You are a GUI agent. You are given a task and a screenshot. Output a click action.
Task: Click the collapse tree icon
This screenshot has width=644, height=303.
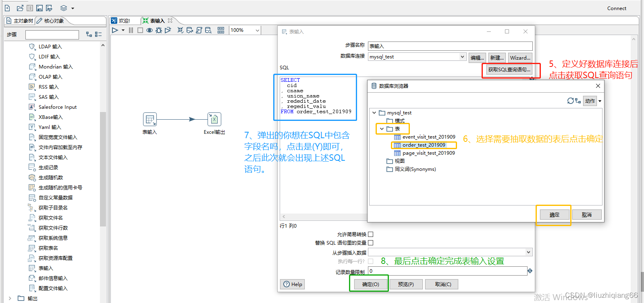[98, 34]
